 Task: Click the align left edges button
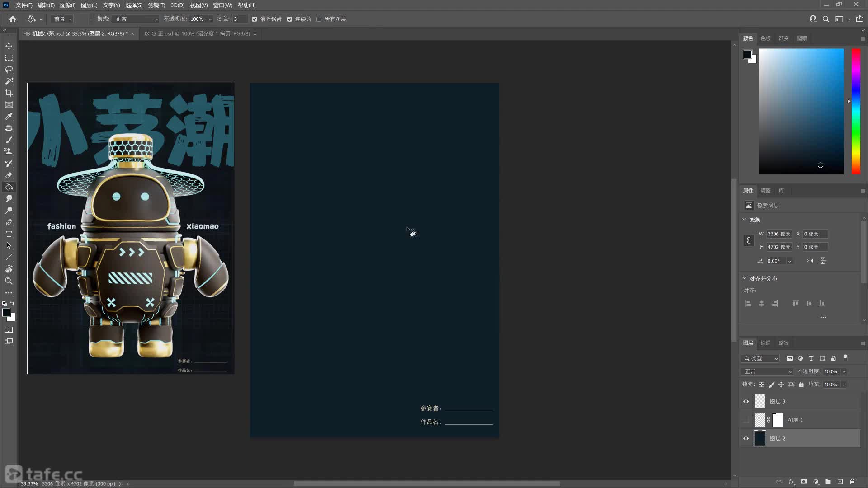748,304
